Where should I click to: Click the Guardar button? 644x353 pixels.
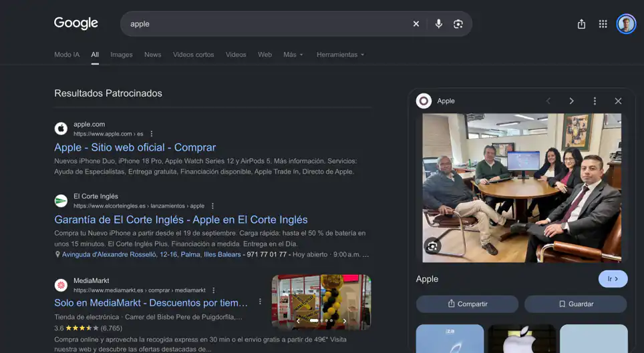pos(576,304)
